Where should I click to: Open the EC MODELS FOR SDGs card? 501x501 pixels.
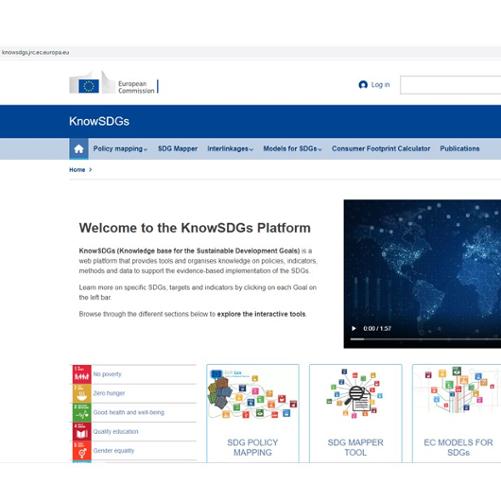[457, 413]
